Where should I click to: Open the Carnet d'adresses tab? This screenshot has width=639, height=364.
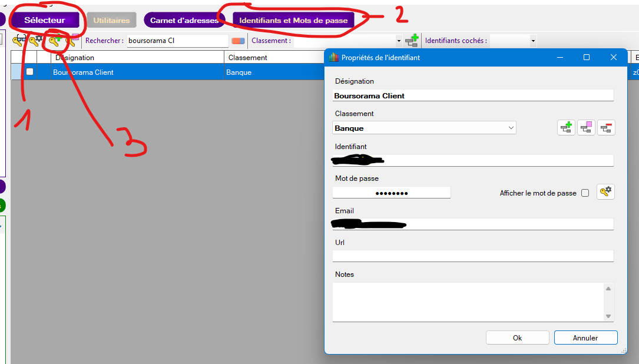tap(184, 20)
